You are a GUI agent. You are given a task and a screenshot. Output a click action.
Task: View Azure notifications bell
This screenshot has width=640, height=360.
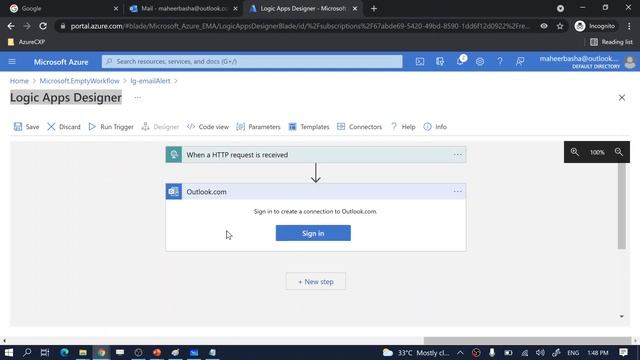(460, 62)
